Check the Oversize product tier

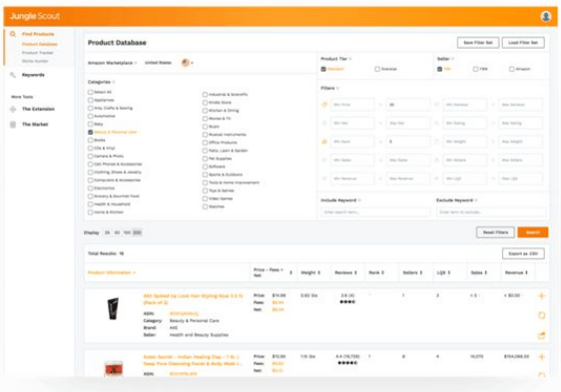pos(377,69)
